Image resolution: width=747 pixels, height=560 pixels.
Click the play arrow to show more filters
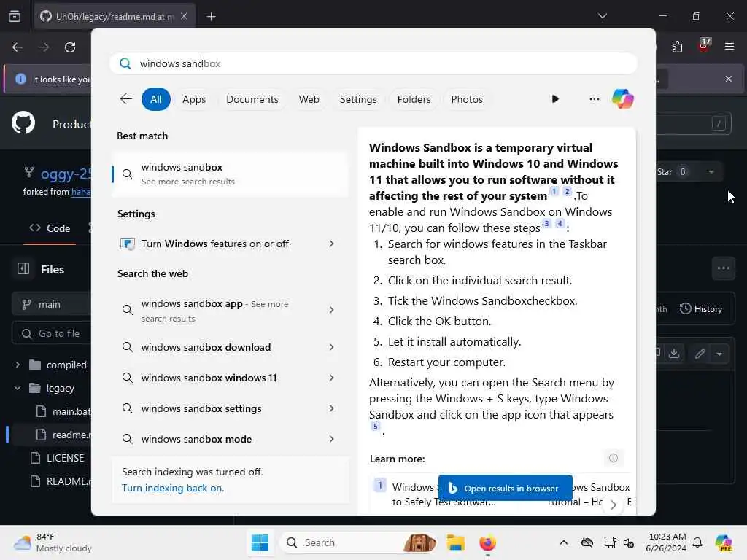coord(555,99)
